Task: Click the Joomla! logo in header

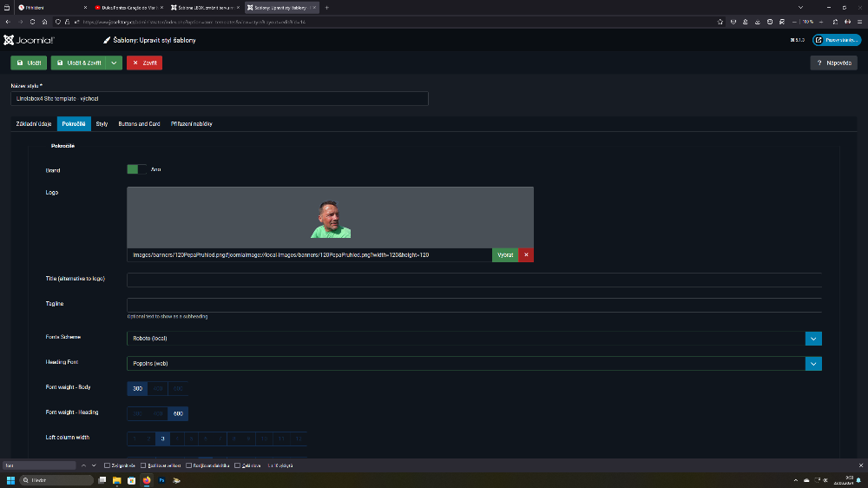Action: (30, 40)
